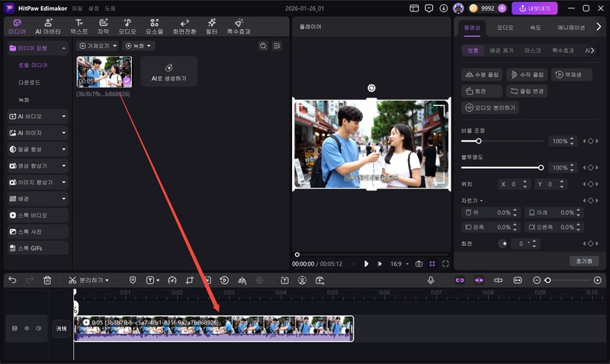610x364 pixels.
Task: Click the snapshot camera icon in player
Action: (x=419, y=263)
